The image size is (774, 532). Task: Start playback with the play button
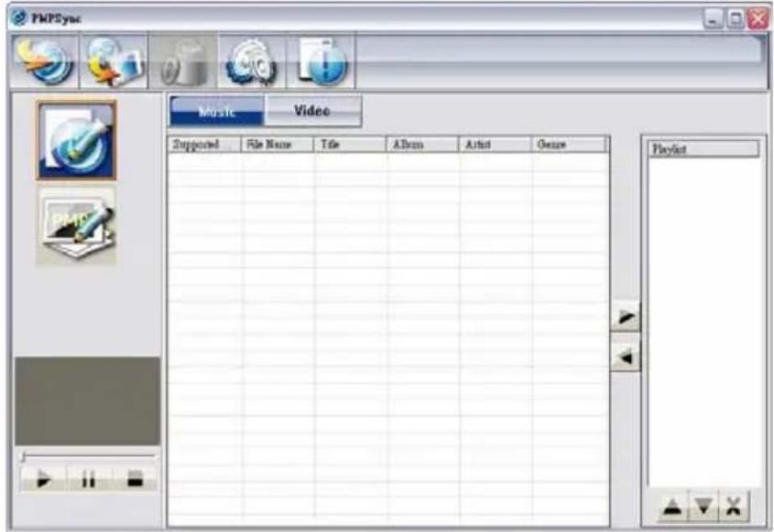click(x=43, y=479)
